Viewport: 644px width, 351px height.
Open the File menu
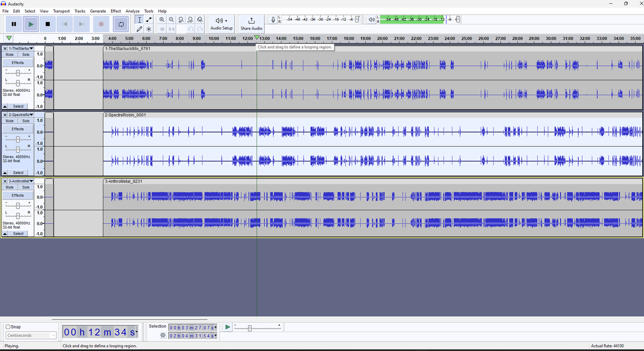click(5, 11)
